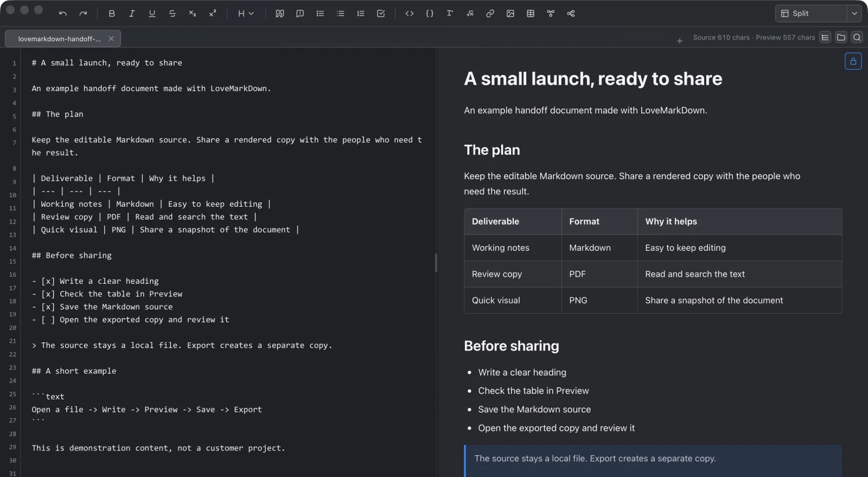Expand the view mode chevron beside Split
Image resolution: width=868 pixels, height=477 pixels.
pos(854,14)
